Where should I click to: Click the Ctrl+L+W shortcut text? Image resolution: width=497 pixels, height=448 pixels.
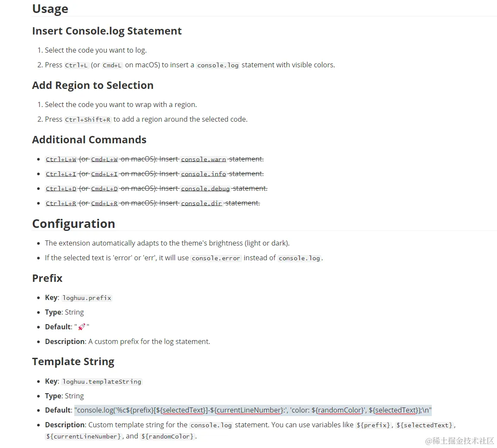(61, 159)
